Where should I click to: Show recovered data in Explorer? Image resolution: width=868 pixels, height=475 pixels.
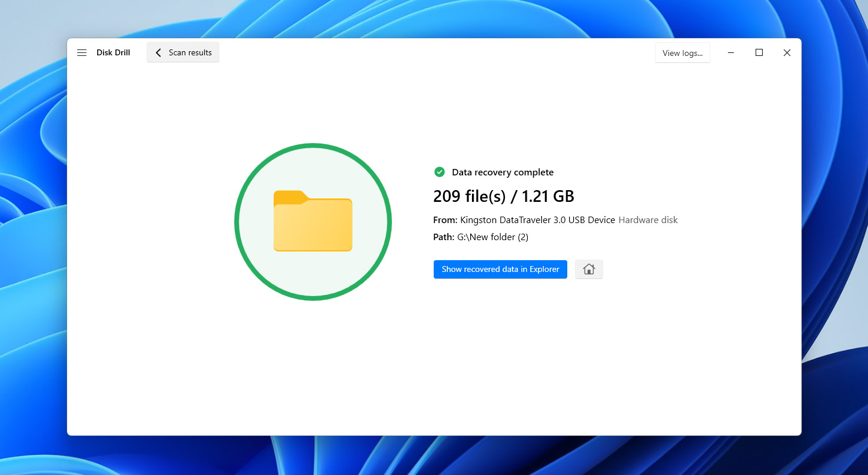click(x=500, y=269)
